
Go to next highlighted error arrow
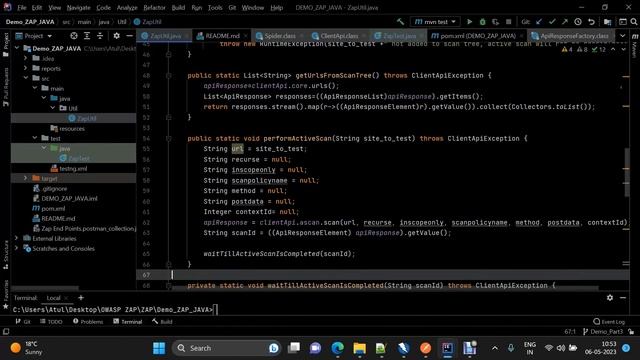point(623,49)
